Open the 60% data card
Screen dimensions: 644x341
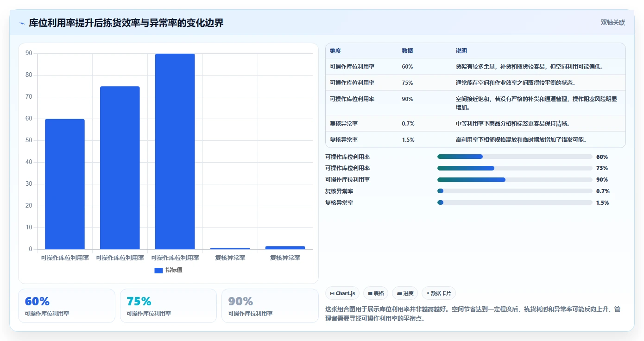click(67, 306)
